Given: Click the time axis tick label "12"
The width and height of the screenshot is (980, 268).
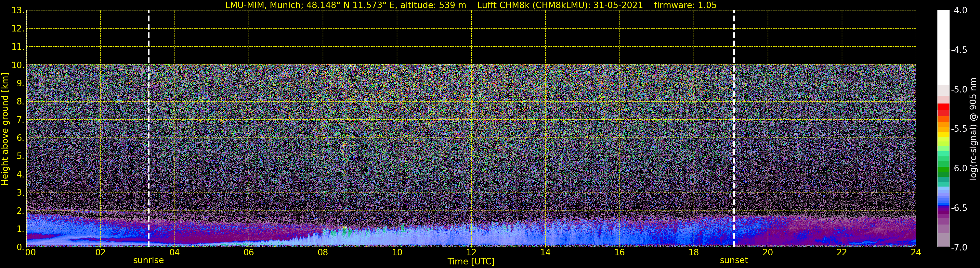Looking at the screenshot, I should click(471, 252).
